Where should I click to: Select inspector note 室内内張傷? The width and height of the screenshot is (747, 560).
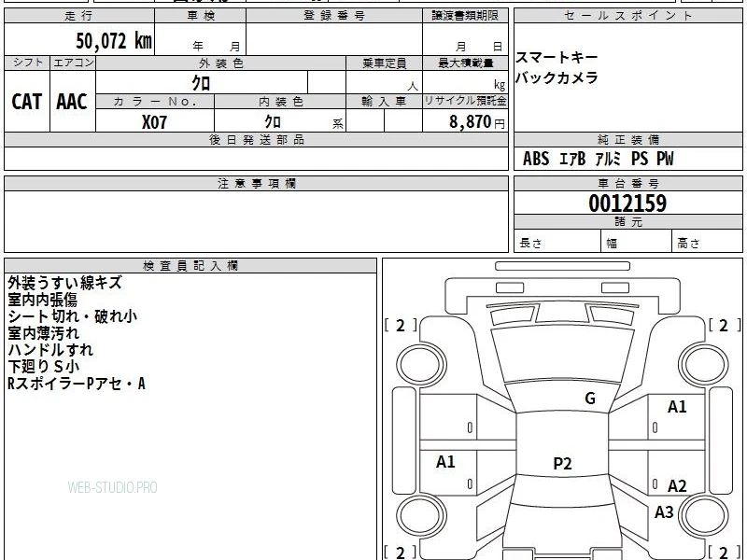tap(42, 300)
